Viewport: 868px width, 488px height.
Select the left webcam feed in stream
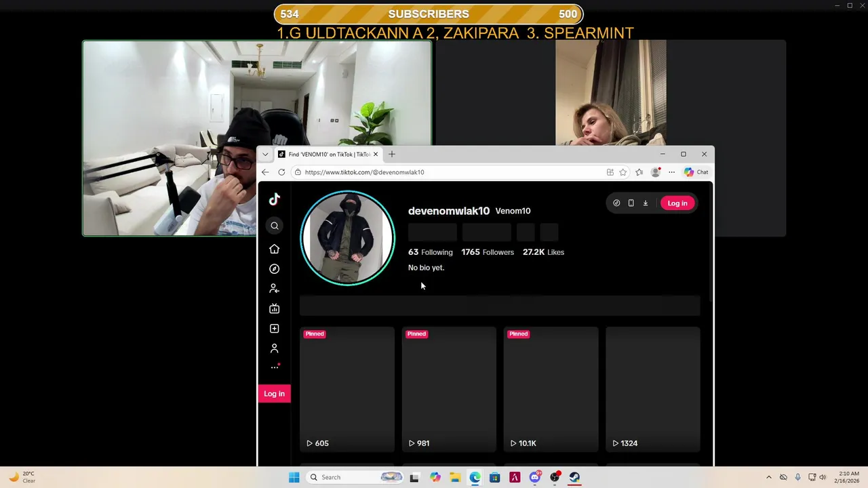coord(256,138)
